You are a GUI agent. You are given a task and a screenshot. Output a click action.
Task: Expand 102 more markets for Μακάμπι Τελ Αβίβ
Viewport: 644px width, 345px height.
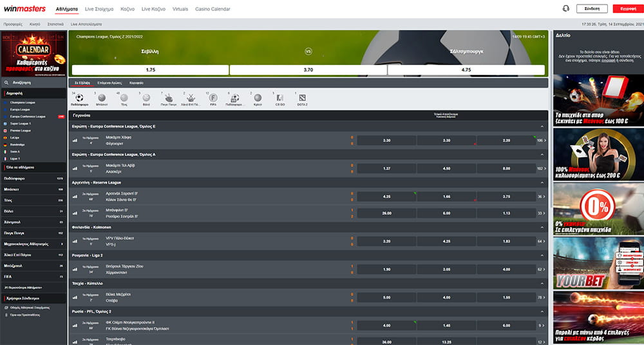[542, 168]
